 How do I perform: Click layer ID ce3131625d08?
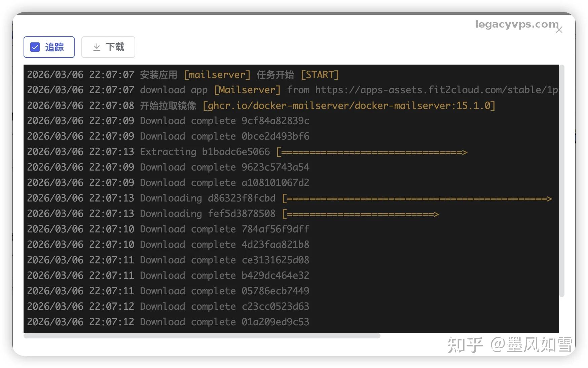(x=275, y=260)
